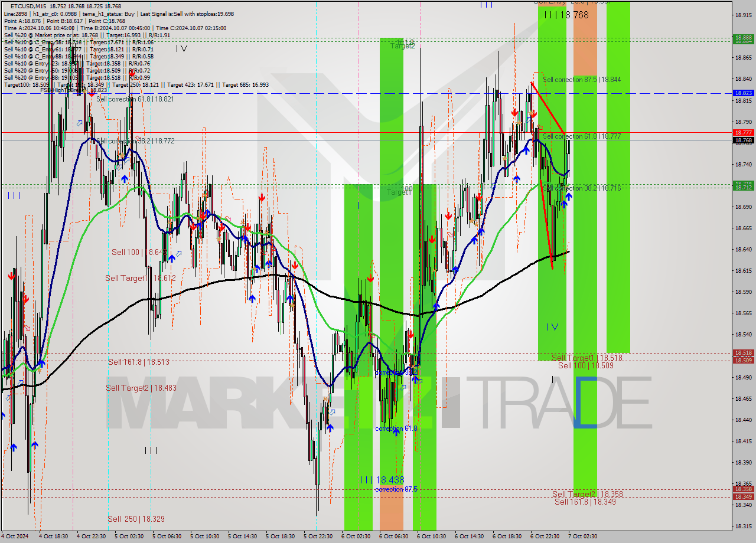Screen dimensions: 756x543
Task: Click the '4 Oct 2024' date label
Action: tap(16, 537)
